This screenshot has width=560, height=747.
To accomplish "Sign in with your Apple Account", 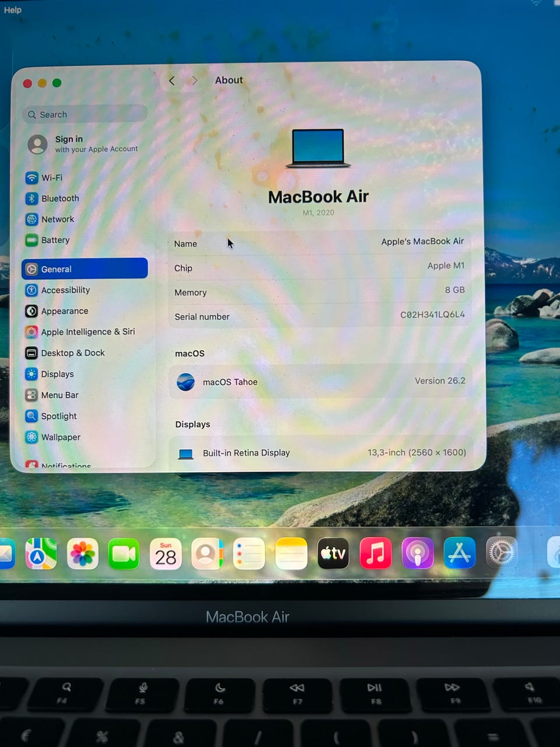I will pos(83,144).
